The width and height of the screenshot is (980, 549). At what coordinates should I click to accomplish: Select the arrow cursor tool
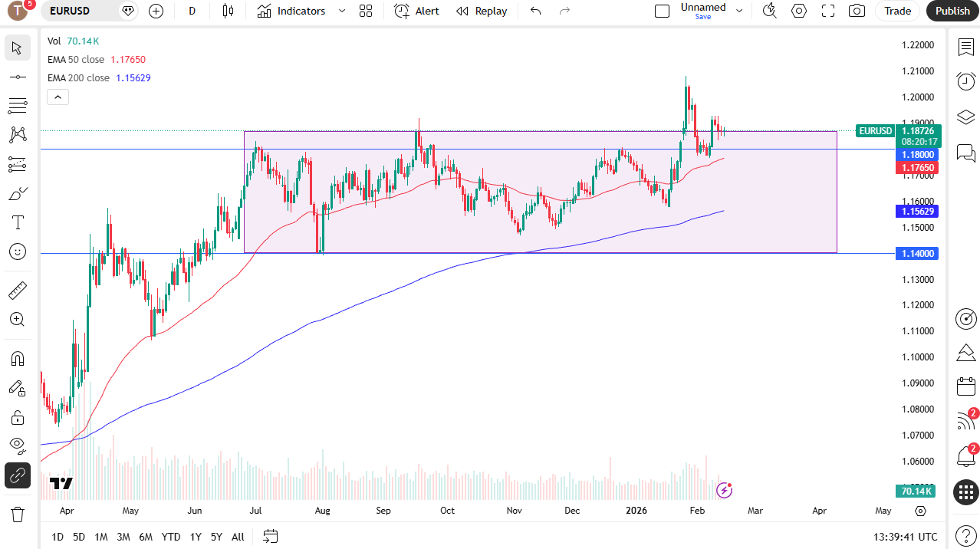pos(18,48)
